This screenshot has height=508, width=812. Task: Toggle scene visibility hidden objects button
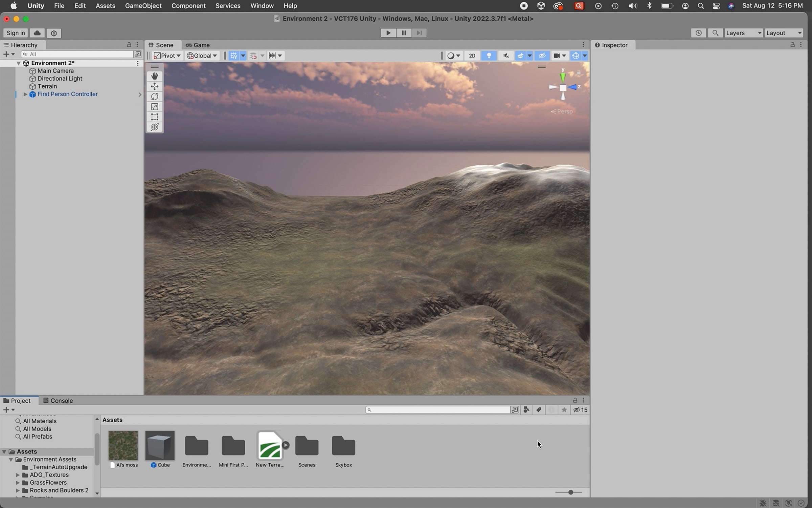pyautogui.click(x=542, y=56)
